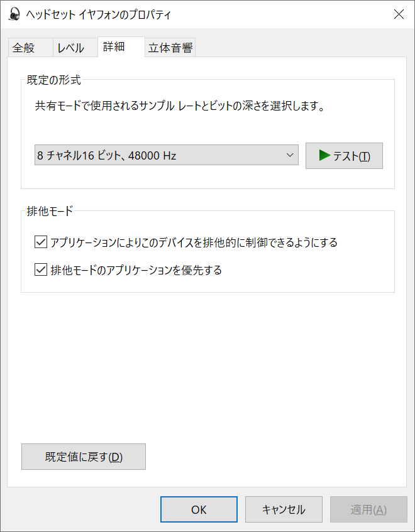
Task: Open the レベル tab
Action: pyautogui.click(x=70, y=48)
